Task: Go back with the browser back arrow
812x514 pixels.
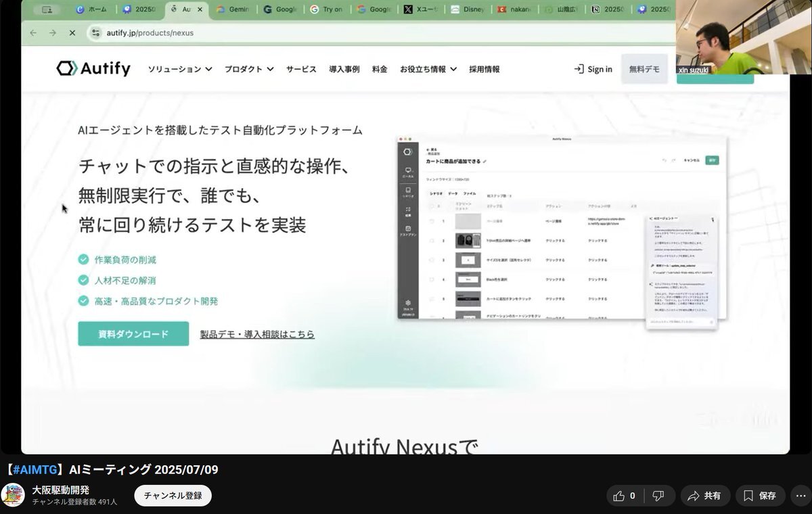Action: 33,32
